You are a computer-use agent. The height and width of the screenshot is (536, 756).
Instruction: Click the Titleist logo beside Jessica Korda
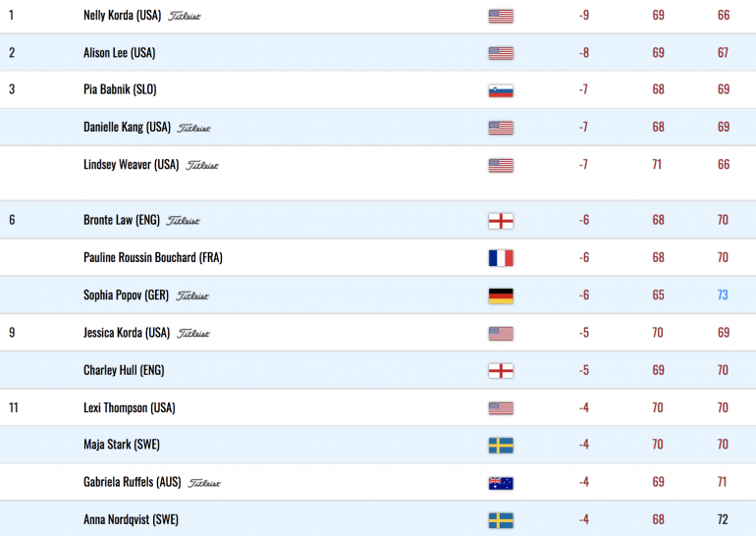tap(192, 334)
